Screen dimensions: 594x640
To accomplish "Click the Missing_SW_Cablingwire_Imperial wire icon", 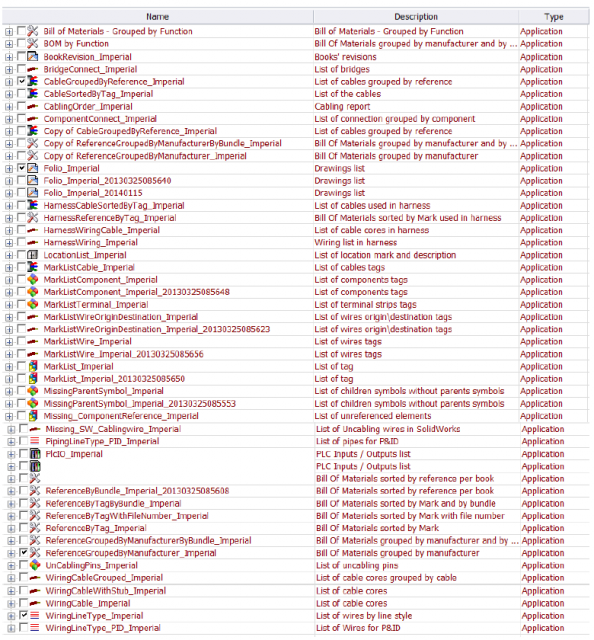I will point(35,429).
